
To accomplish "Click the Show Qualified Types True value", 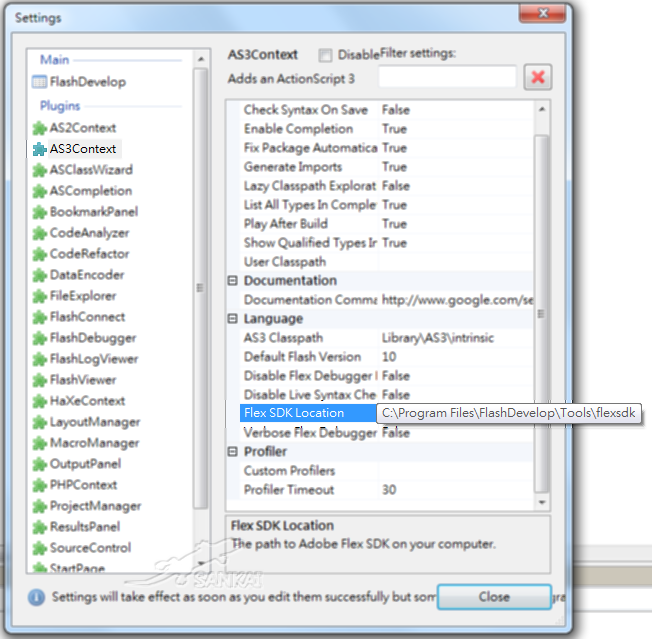I will [x=394, y=243].
